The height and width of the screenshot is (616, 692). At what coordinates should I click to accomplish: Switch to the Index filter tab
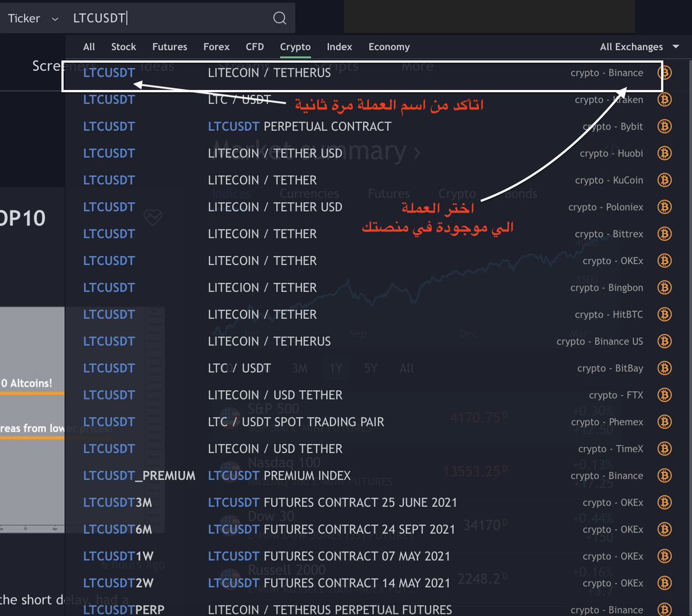[339, 47]
